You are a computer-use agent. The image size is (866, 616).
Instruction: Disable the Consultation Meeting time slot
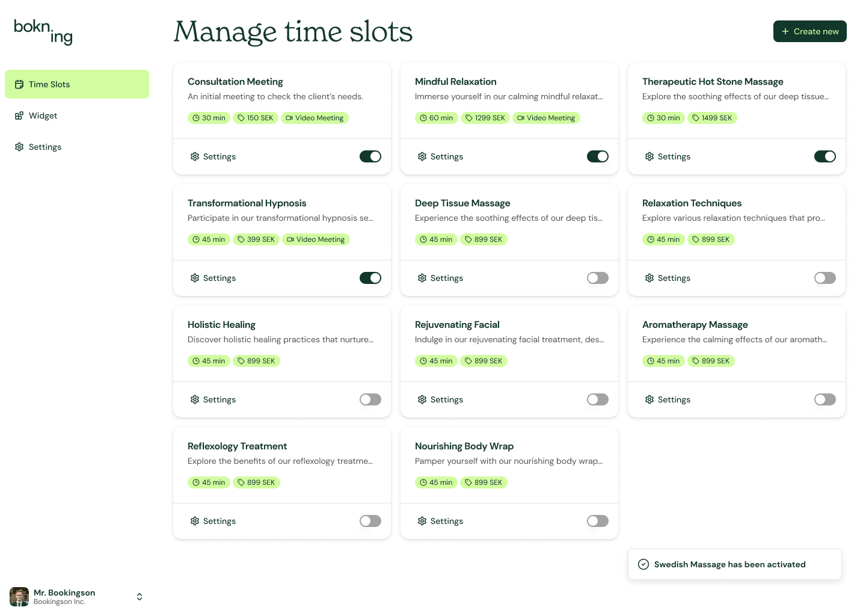pos(370,157)
